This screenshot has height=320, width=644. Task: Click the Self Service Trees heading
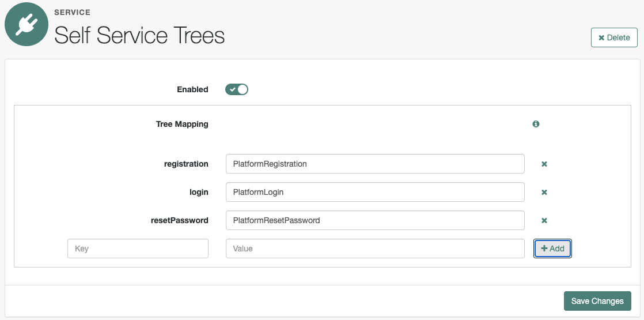pyautogui.click(x=139, y=36)
